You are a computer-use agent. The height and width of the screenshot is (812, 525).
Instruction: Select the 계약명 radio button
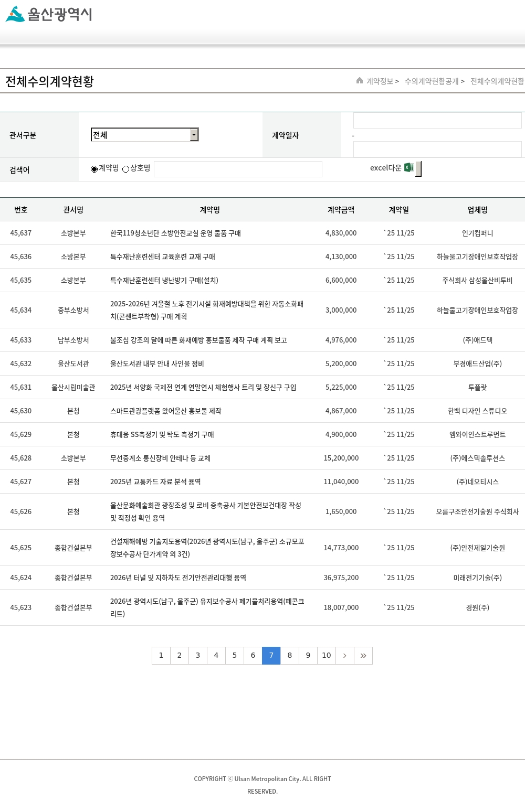(x=94, y=169)
